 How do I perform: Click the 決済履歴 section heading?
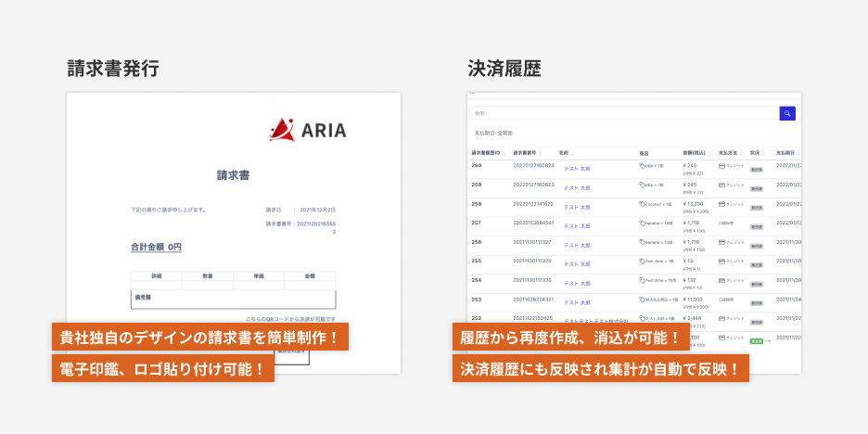[504, 69]
